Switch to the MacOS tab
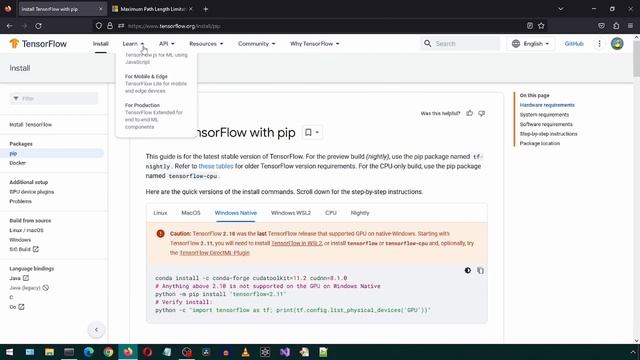 [x=191, y=213]
